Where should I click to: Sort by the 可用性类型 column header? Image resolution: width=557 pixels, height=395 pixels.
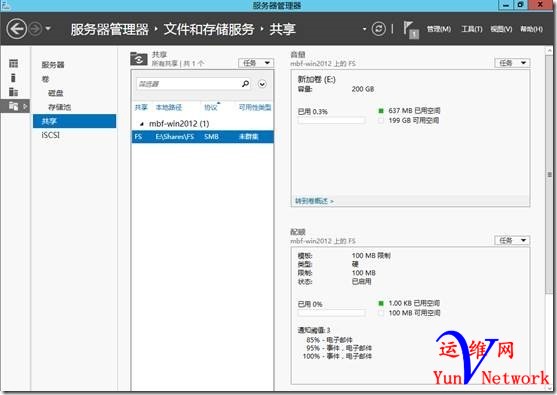[255, 107]
